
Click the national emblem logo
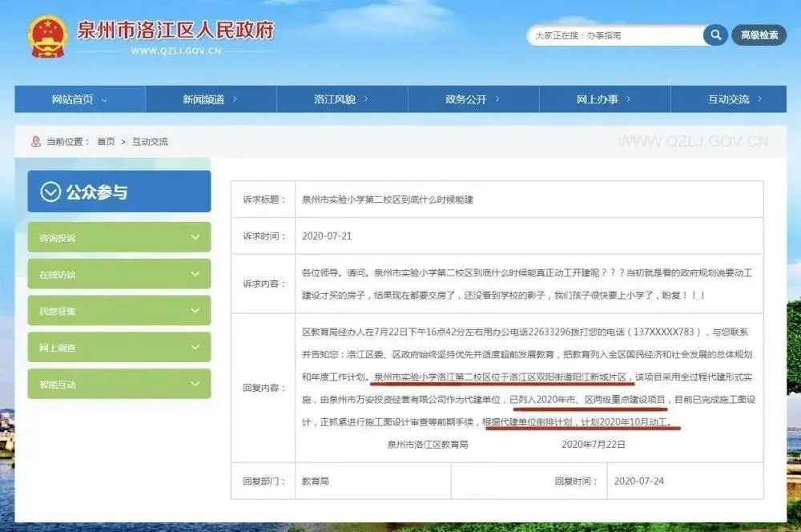point(48,36)
